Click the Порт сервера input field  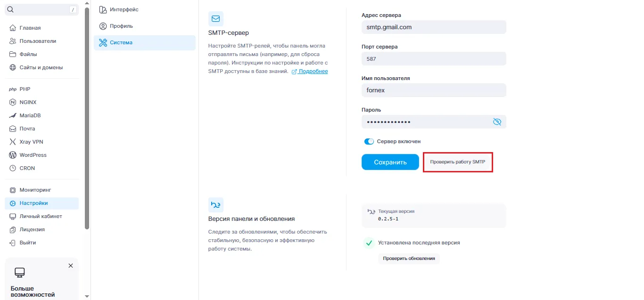tap(434, 59)
